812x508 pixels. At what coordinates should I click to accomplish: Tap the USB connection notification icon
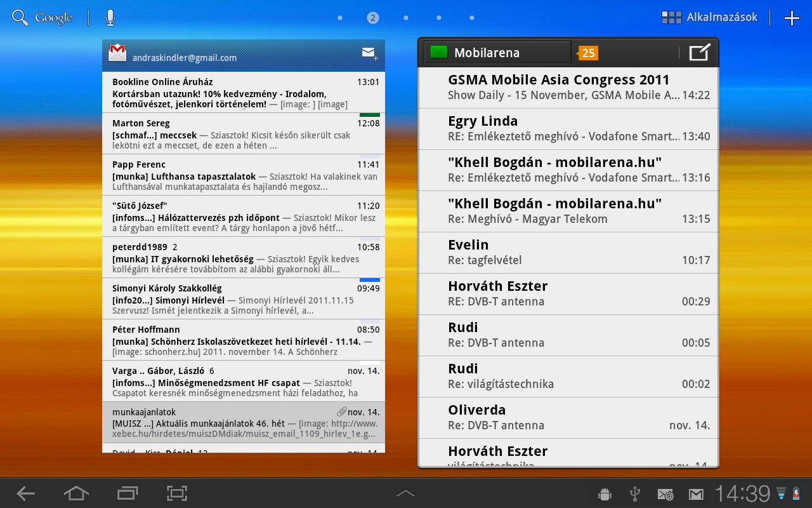pyautogui.click(x=635, y=493)
